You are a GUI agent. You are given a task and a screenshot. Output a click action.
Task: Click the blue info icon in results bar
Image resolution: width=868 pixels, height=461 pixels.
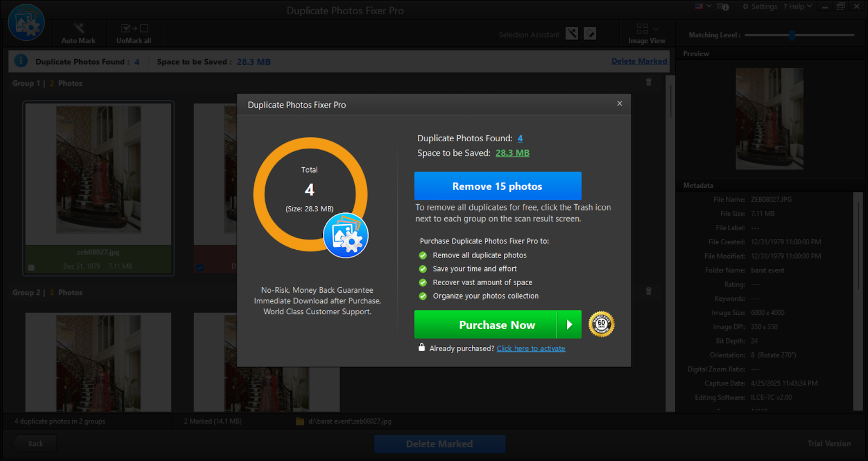click(x=21, y=61)
